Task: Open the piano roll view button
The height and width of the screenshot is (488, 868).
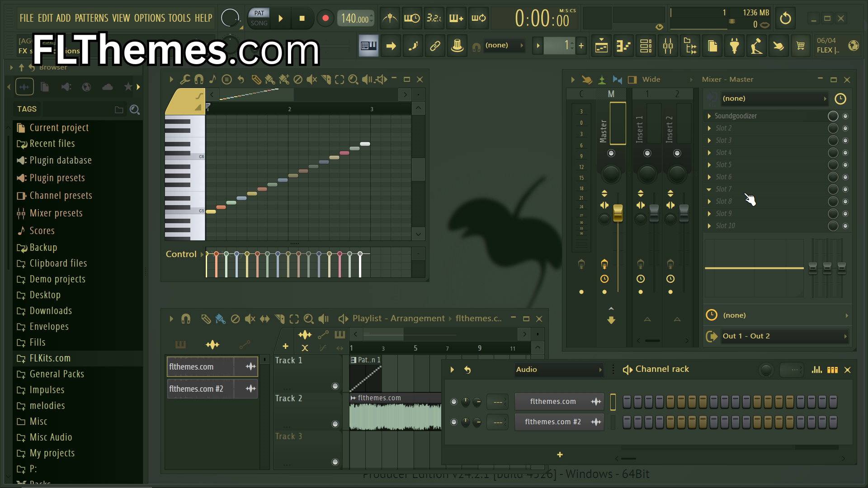Action: [623, 46]
